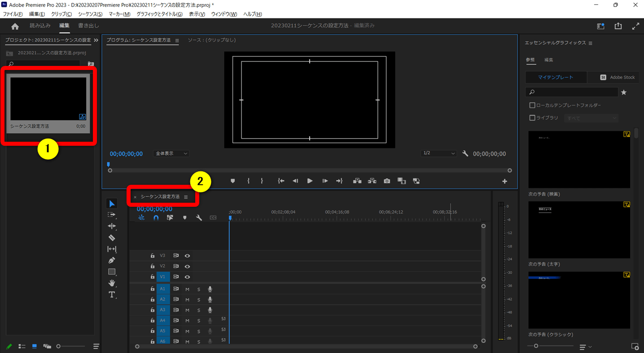Image resolution: width=644 pixels, height=353 pixels.
Task: Click the Extract button
Action: pyautogui.click(x=372, y=181)
